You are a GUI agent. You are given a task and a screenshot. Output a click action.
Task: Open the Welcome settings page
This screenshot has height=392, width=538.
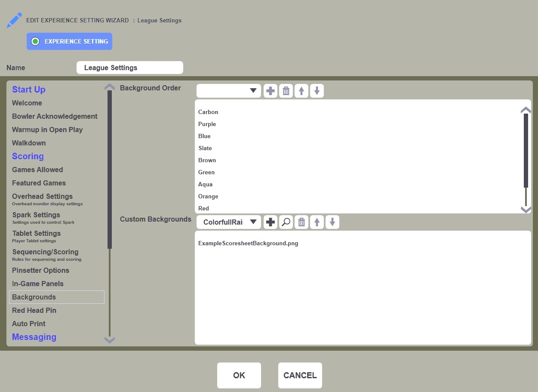(27, 103)
